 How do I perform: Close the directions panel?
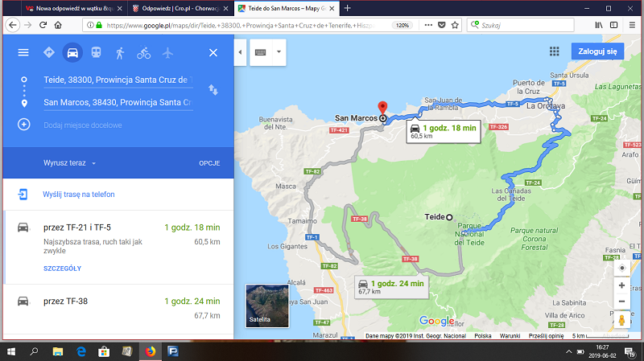click(213, 53)
